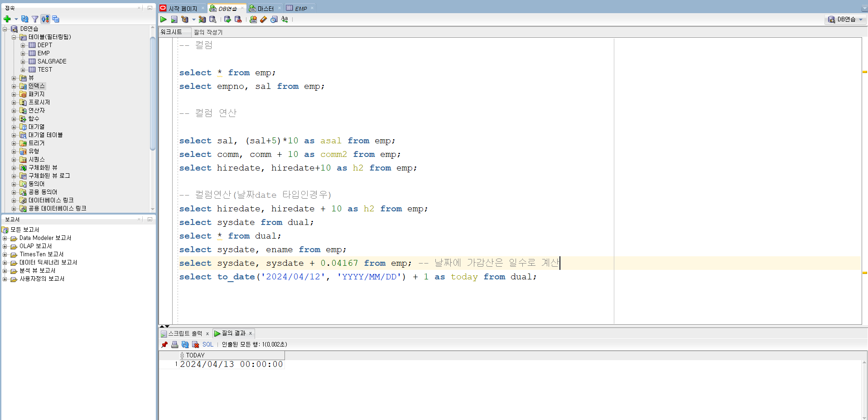868x420 pixels.
Task: Open the 질의 작성기 sub-tab
Action: pos(208,32)
